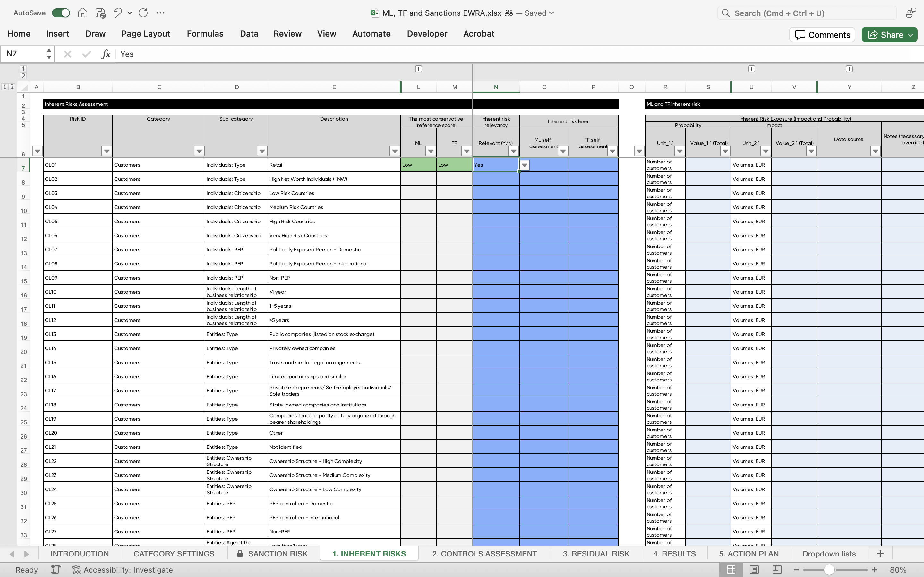Click the Normal view icon in the status bar

pyautogui.click(x=731, y=569)
